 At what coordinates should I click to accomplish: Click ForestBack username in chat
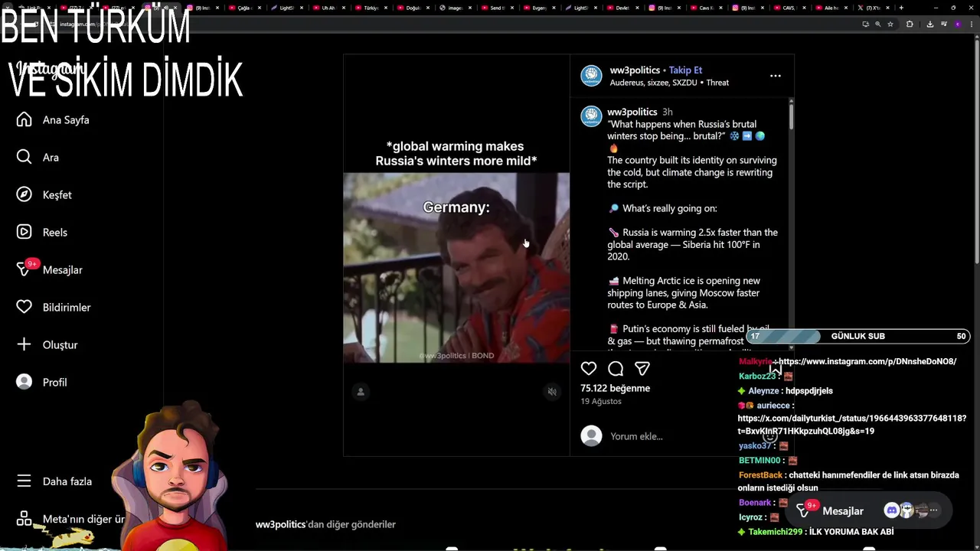(760, 475)
